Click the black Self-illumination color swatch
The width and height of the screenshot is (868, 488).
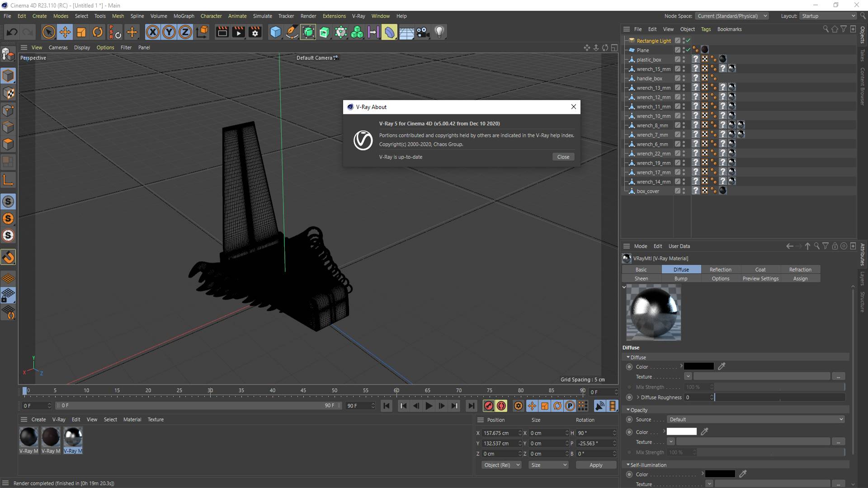[x=720, y=474]
